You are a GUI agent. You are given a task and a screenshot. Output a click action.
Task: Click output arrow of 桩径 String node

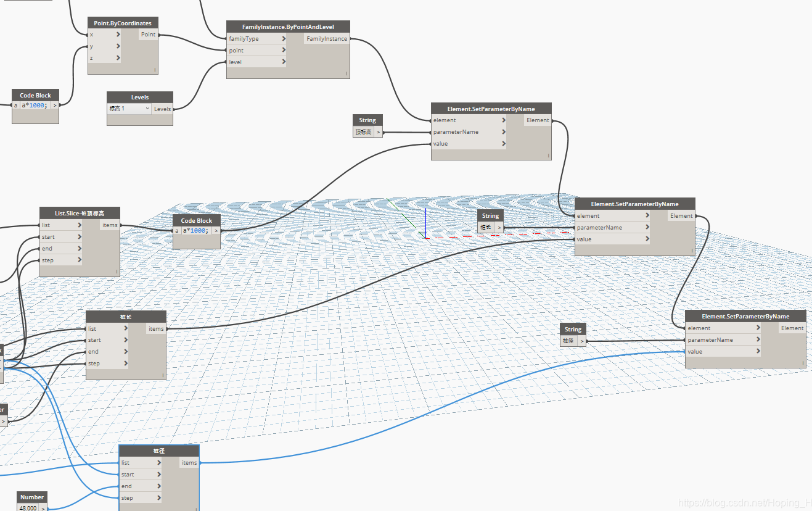581,341
